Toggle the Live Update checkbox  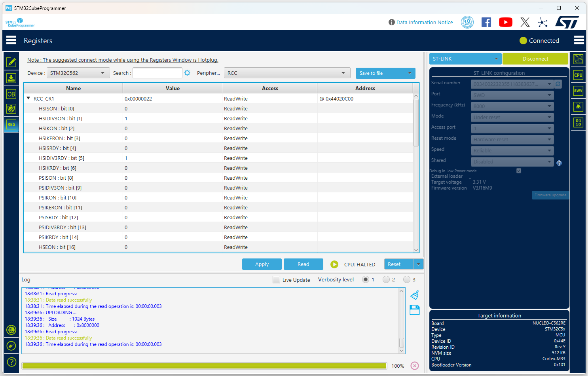coord(276,279)
